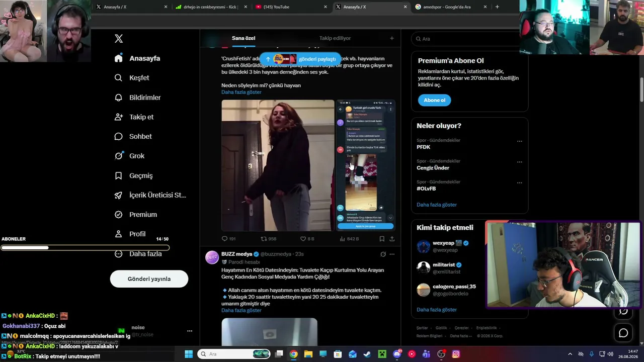Go to Anasayfa in the X sidebar

[x=137, y=58]
